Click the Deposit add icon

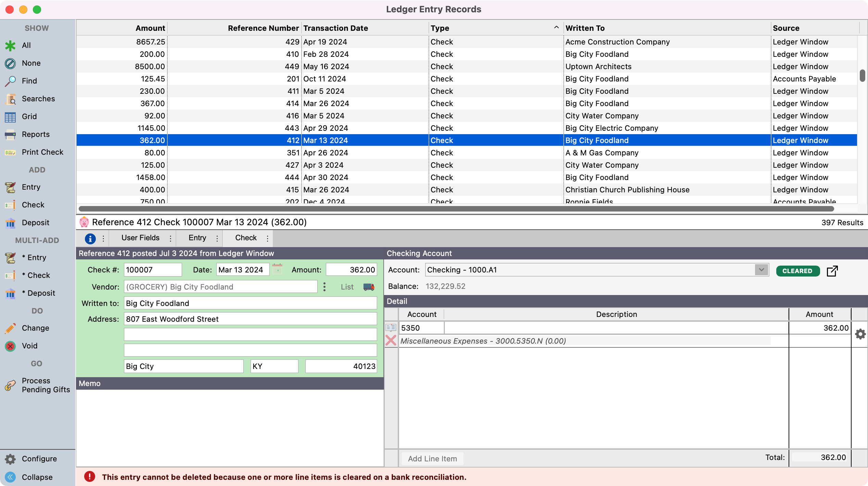pyautogui.click(x=36, y=222)
